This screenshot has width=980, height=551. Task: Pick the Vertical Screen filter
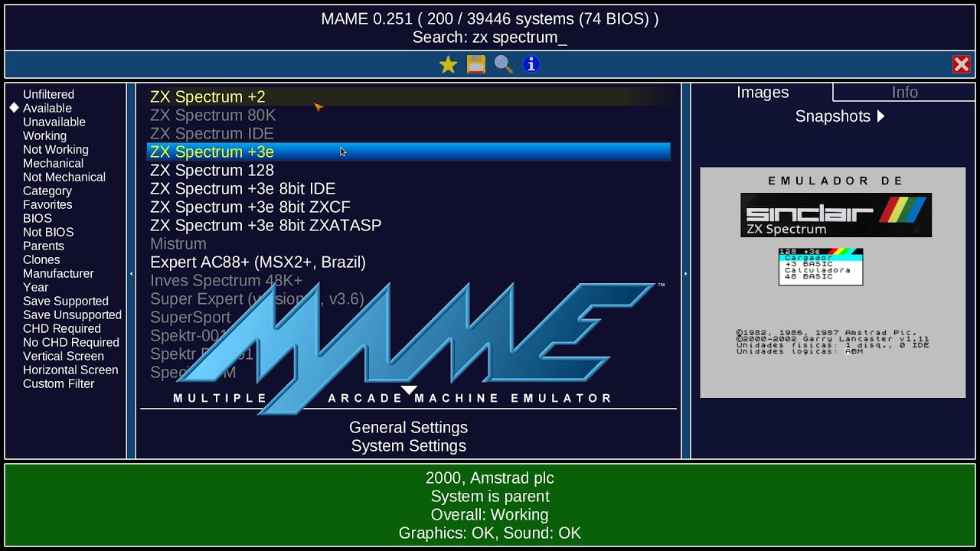tap(64, 357)
